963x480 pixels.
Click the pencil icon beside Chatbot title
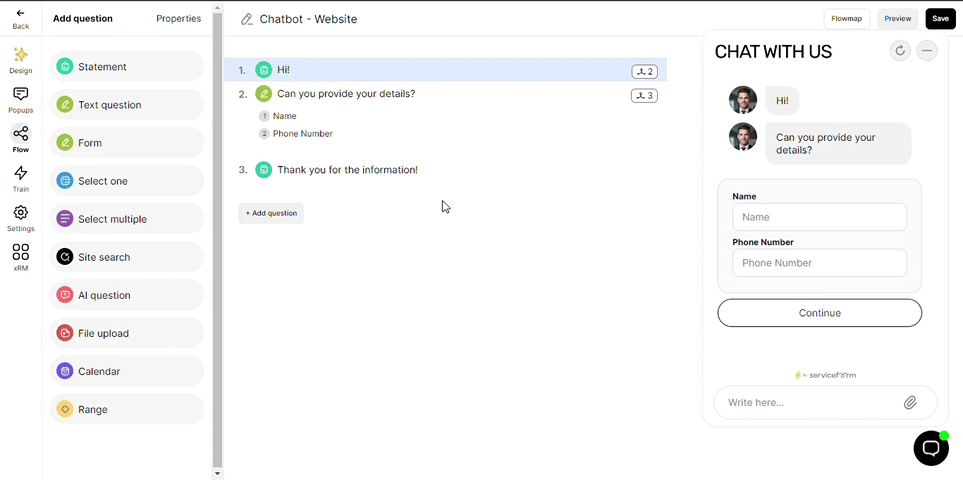(247, 19)
